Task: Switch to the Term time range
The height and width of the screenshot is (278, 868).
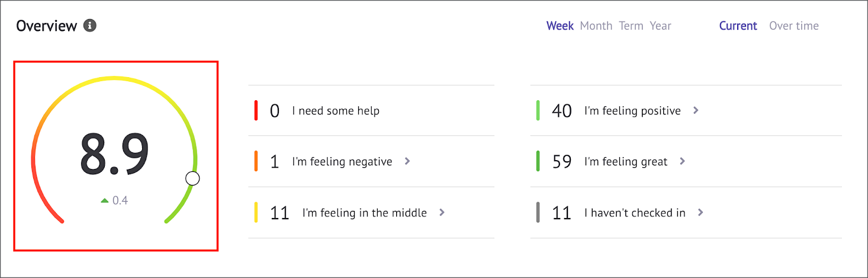Action: pos(631,26)
